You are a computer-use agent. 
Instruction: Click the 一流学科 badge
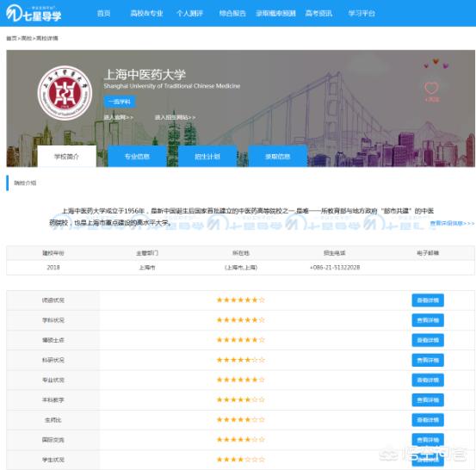(120, 102)
